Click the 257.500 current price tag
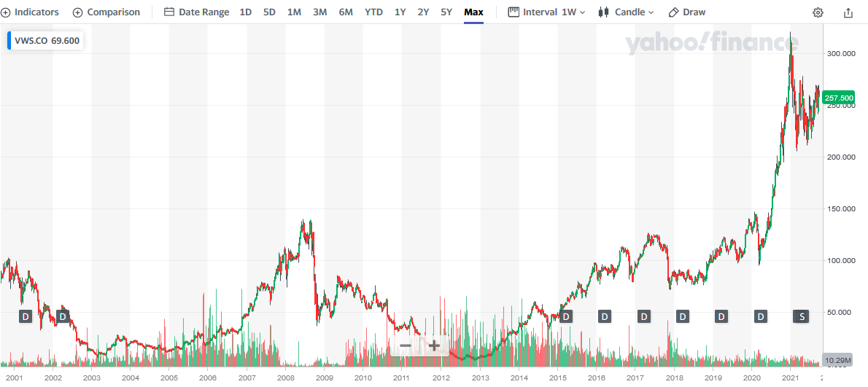The width and height of the screenshot is (868, 387). 840,98
